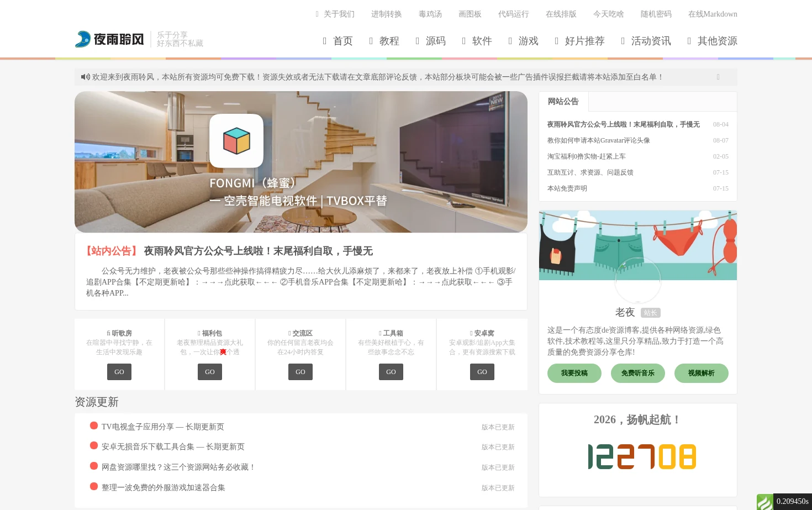The image size is (812, 510).
Task: Click GO under 安卓窝
Action: point(482,372)
